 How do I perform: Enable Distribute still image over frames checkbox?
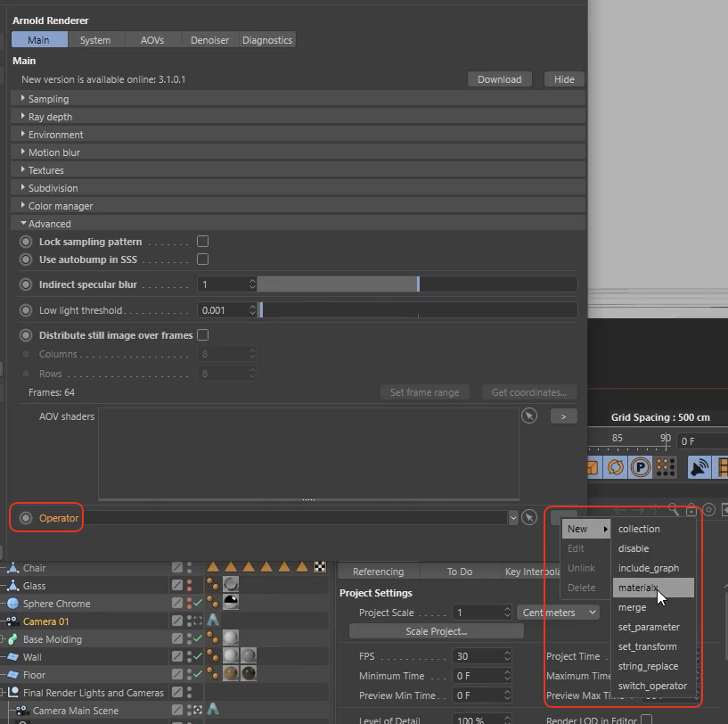point(202,334)
